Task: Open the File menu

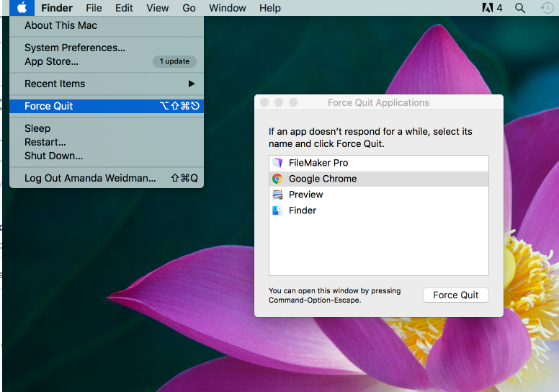Action: tap(94, 8)
